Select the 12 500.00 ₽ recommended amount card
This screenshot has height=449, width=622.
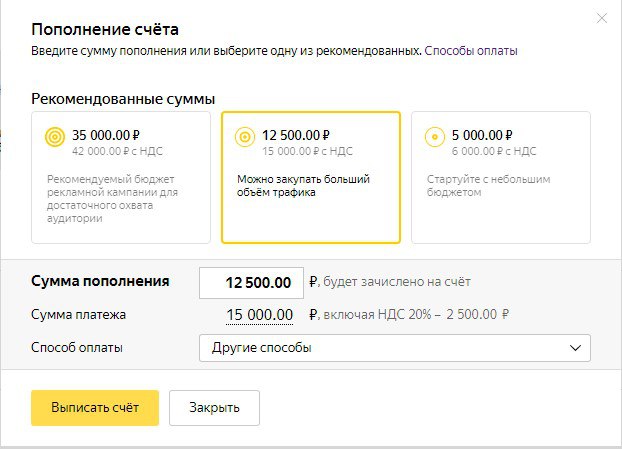(311, 177)
